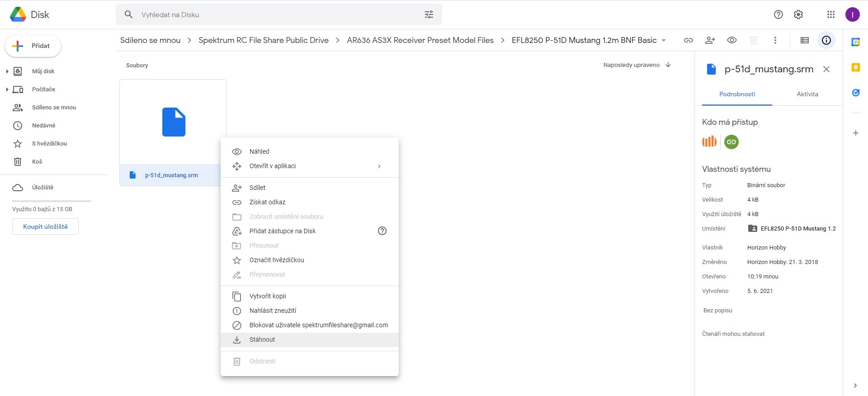Open Settings gear icon

[x=798, y=14]
